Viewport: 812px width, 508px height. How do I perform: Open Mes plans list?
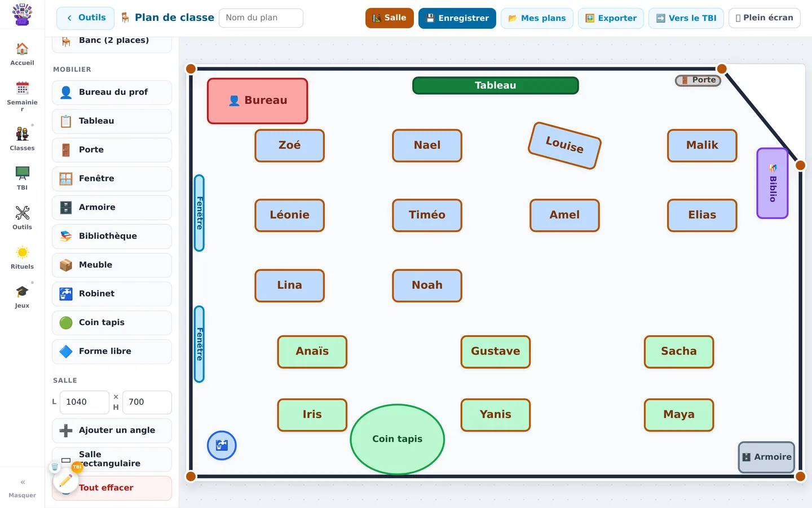pyautogui.click(x=537, y=18)
